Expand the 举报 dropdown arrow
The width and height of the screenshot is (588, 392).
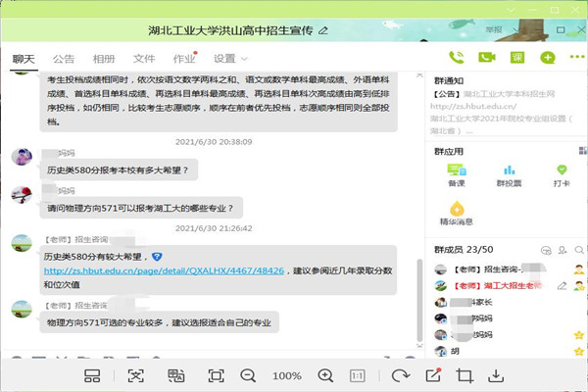(x=516, y=29)
